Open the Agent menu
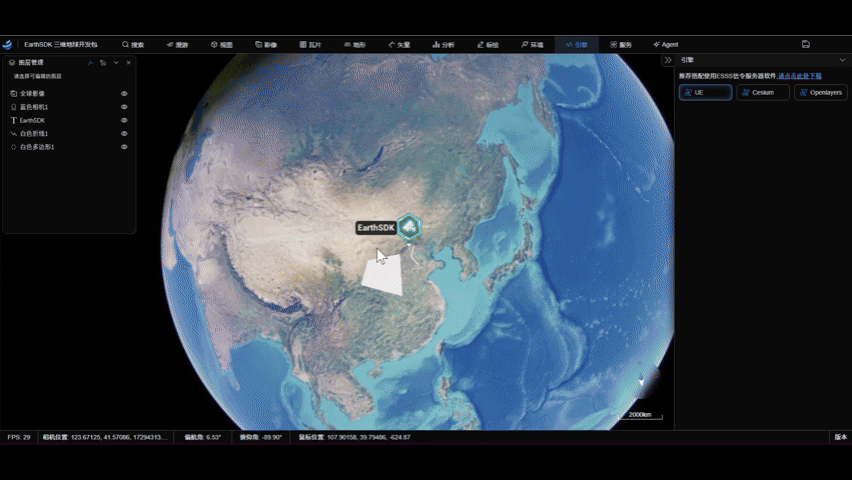Viewport: 852px width, 480px height. [666, 45]
